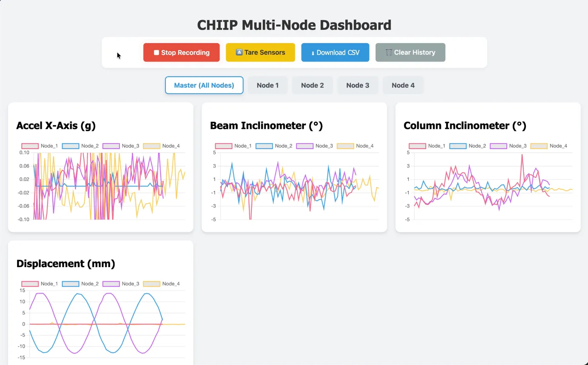Click the CHIIP Multi-Node Dashboard heading
Image resolution: width=588 pixels, height=365 pixels.
294,25
